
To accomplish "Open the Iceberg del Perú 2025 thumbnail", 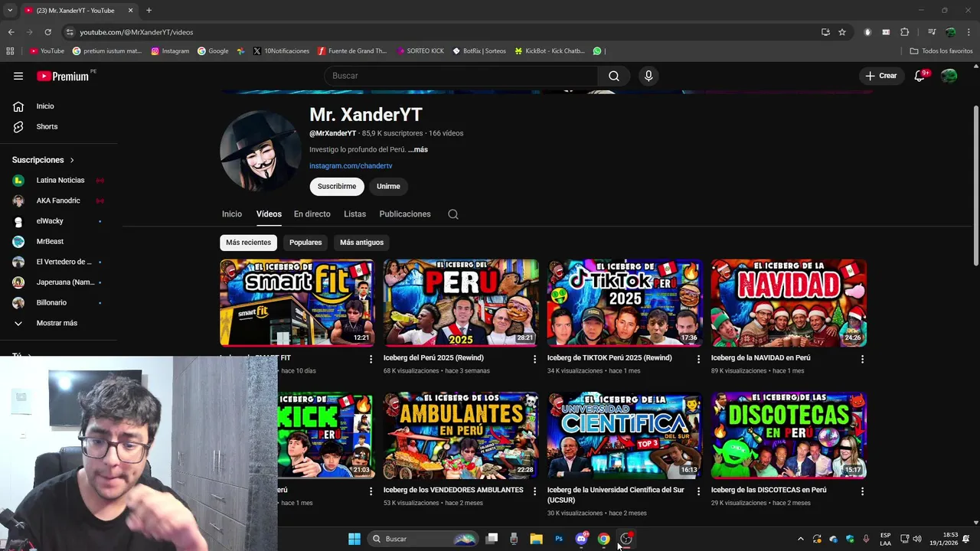I will tap(461, 303).
